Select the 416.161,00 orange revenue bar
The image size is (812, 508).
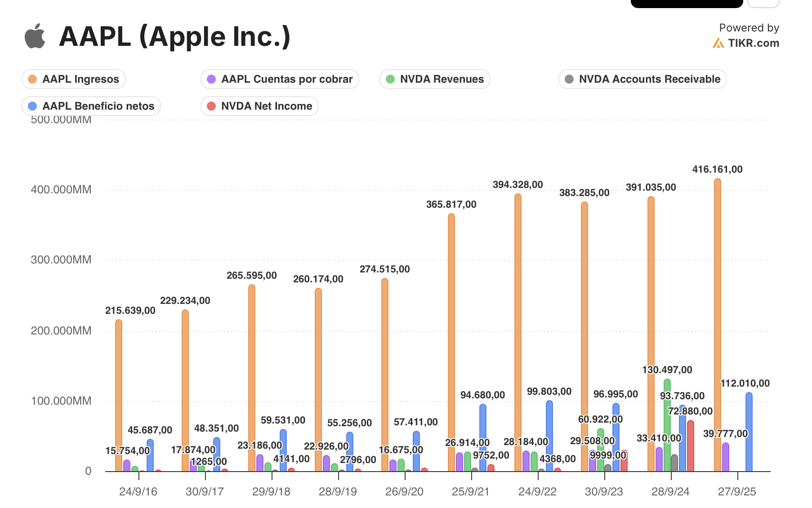pyautogui.click(x=718, y=324)
